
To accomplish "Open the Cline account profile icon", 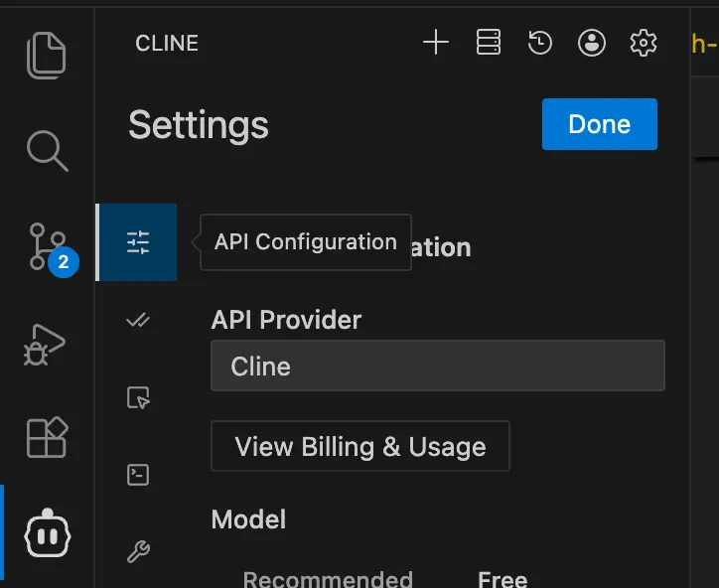I will click(x=592, y=43).
